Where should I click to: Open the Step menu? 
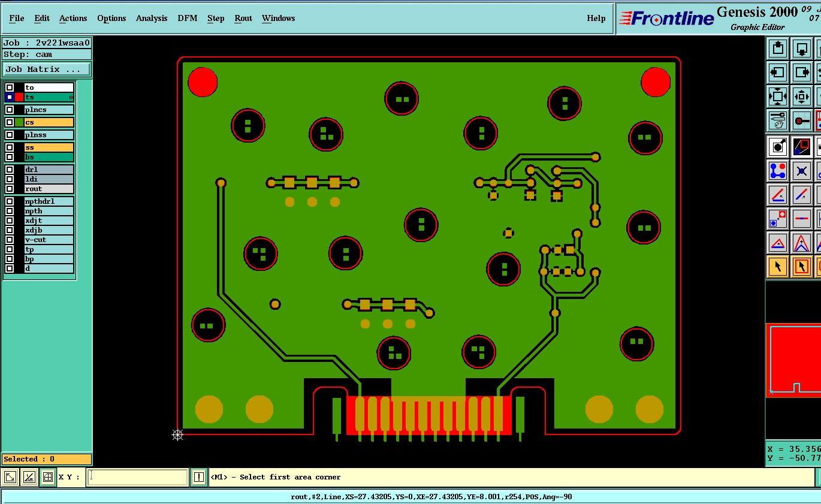(216, 18)
